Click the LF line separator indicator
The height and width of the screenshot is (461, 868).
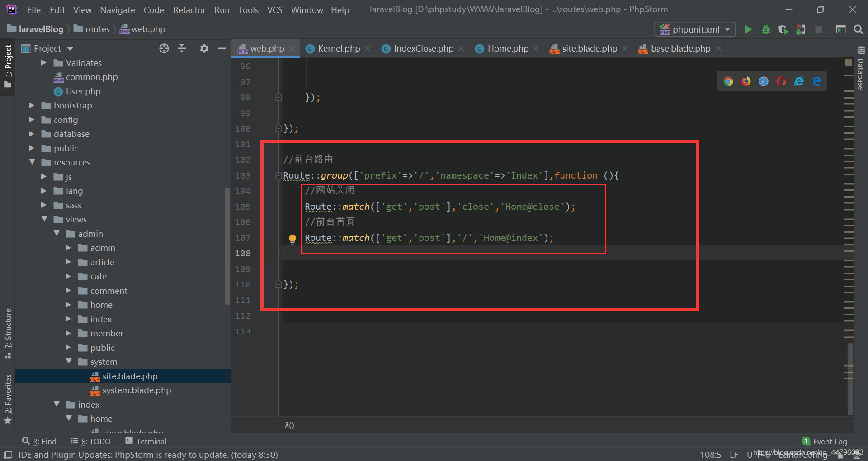coord(734,455)
